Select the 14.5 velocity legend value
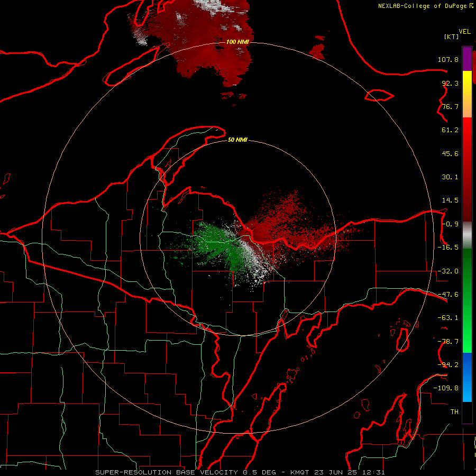Viewport: 476px width, 476px height. [x=450, y=200]
